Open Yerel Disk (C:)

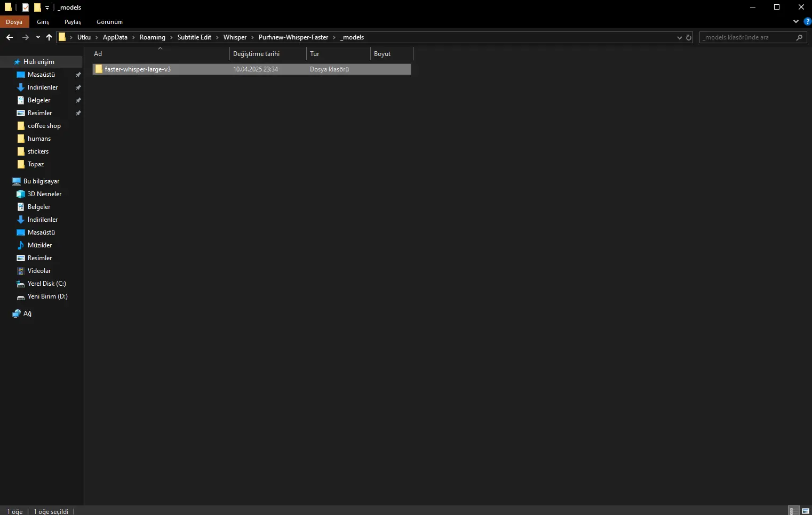point(46,284)
